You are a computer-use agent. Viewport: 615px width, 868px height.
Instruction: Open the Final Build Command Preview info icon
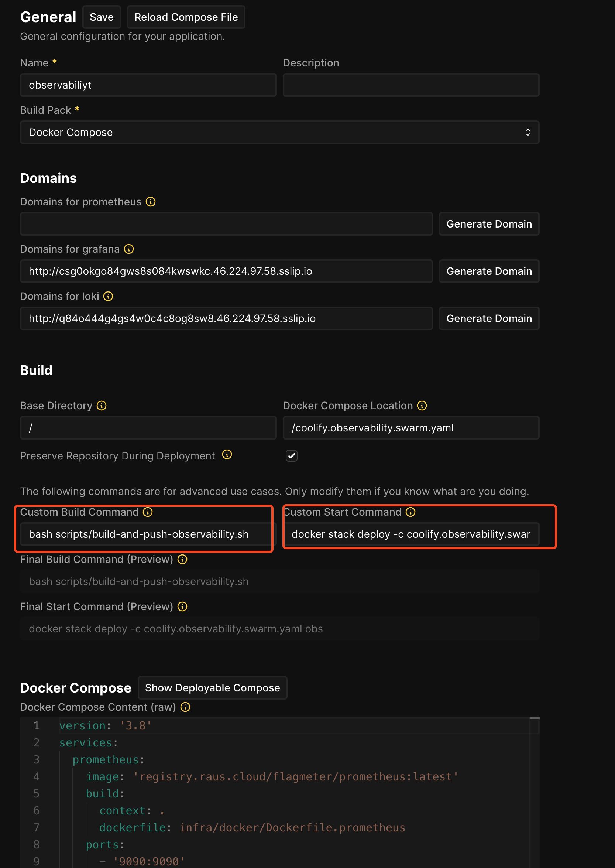click(x=182, y=559)
